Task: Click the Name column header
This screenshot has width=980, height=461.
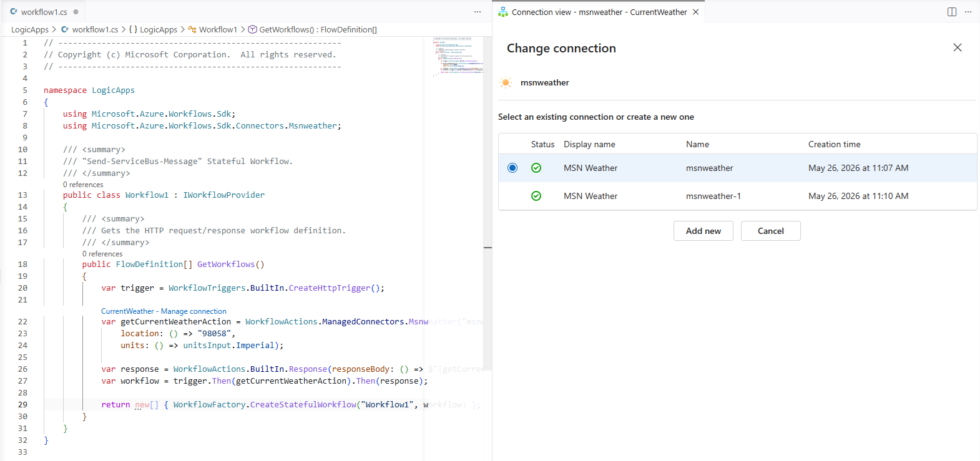Action: pyautogui.click(x=697, y=144)
